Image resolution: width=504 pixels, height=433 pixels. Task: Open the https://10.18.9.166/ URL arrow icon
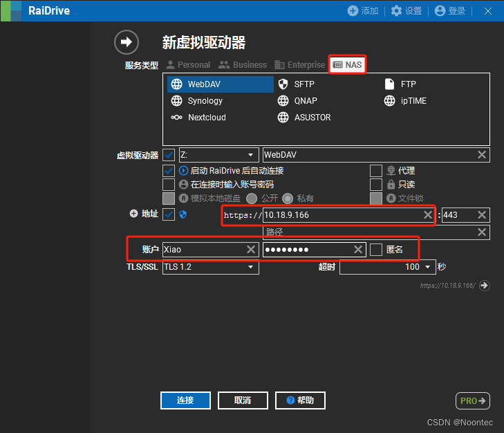485,286
